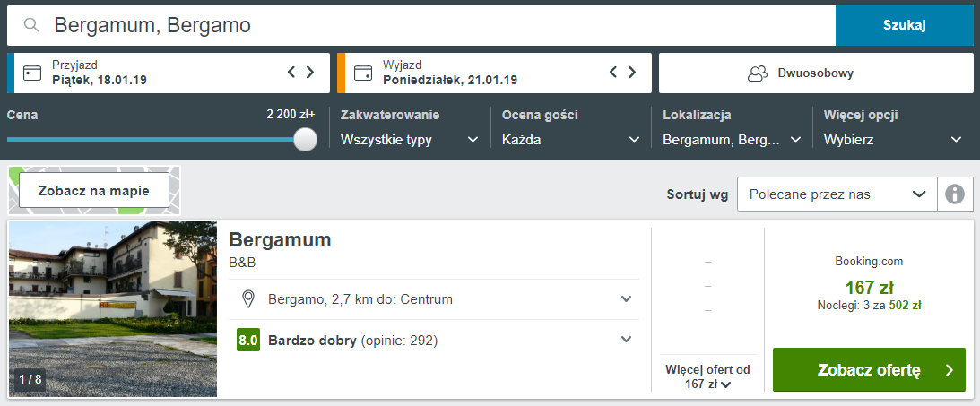980x406 pixels.
Task: Click the magnifying glass search icon
Action: pyautogui.click(x=32, y=25)
